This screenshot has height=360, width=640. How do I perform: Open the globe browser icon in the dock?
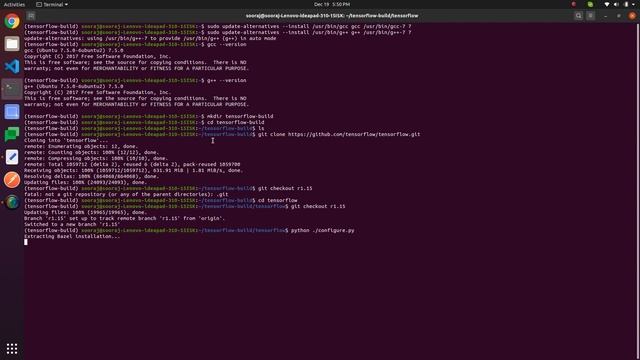tap(12, 202)
